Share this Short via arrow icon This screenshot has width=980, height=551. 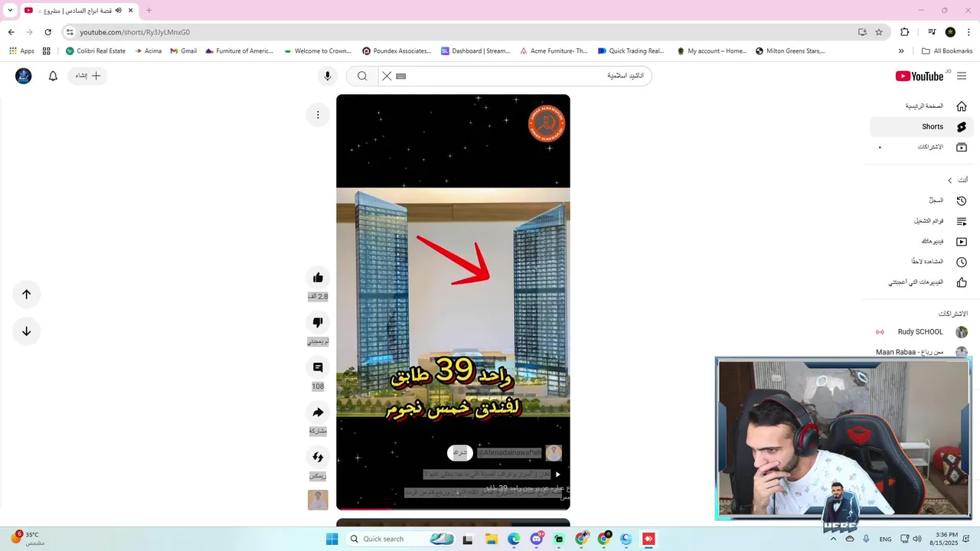[x=318, y=412]
